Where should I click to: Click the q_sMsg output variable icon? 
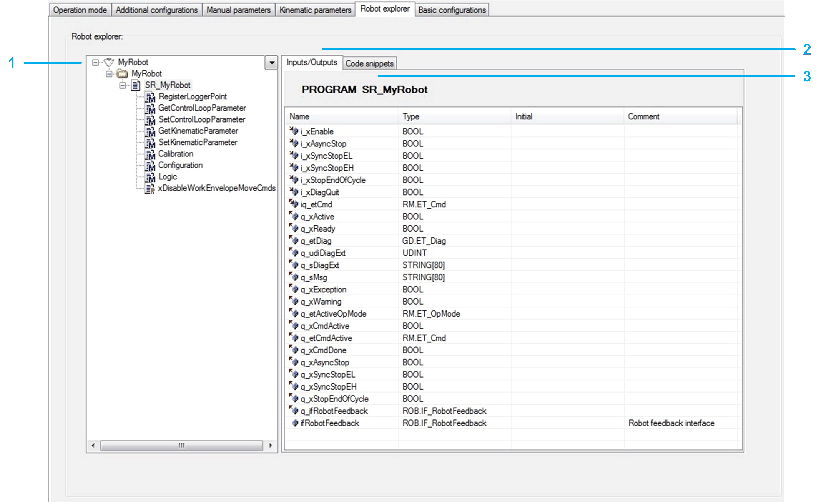pyautogui.click(x=294, y=277)
